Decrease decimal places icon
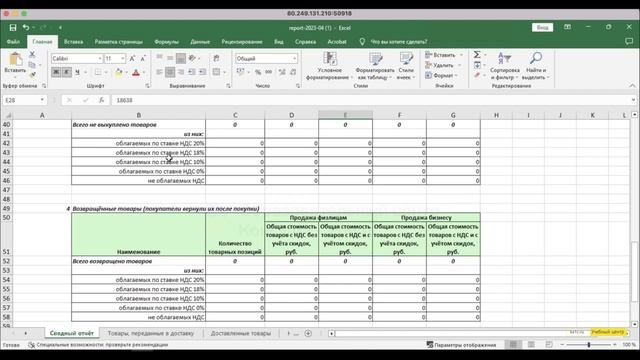The height and width of the screenshot is (360, 640). pos(293,72)
